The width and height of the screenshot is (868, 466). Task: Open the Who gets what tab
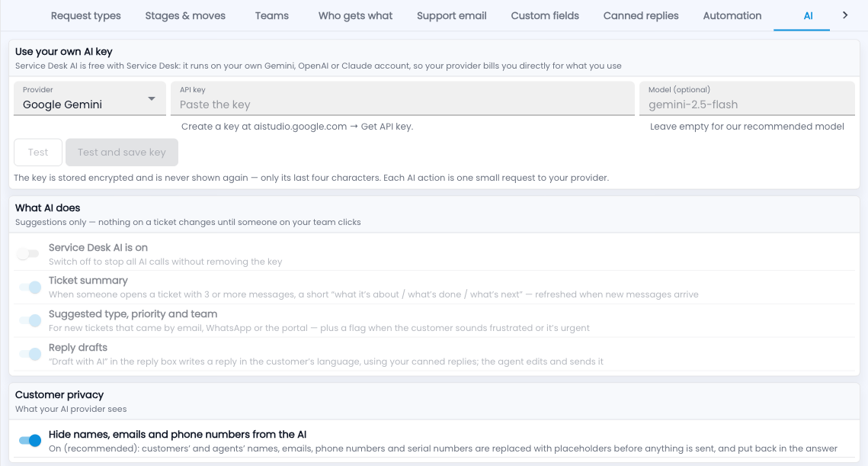(x=355, y=15)
